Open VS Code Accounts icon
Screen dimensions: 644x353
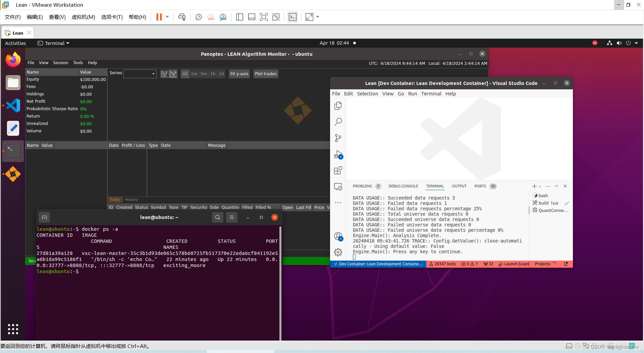coord(338,236)
